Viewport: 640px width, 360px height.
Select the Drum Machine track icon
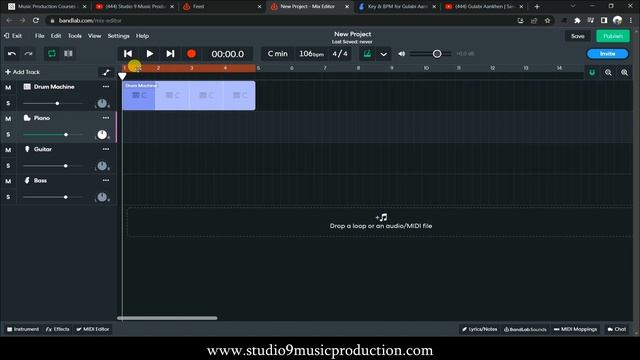(27, 87)
